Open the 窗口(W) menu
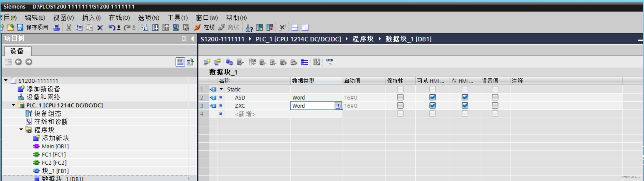The width and height of the screenshot is (644, 181). tap(207, 18)
